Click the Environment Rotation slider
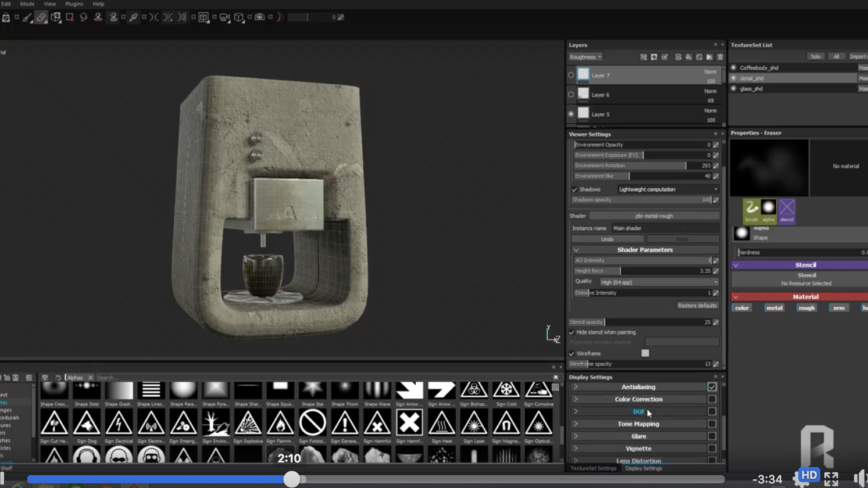The image size is (868, 488). (x=640, y=166)
